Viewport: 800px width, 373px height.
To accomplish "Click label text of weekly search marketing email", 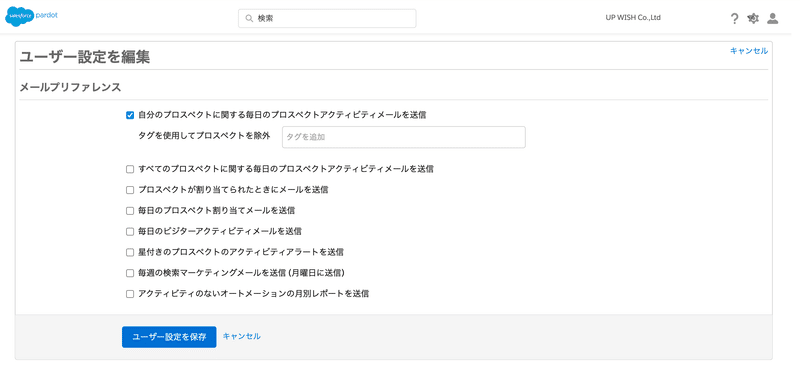I will (x=241, y=273).
